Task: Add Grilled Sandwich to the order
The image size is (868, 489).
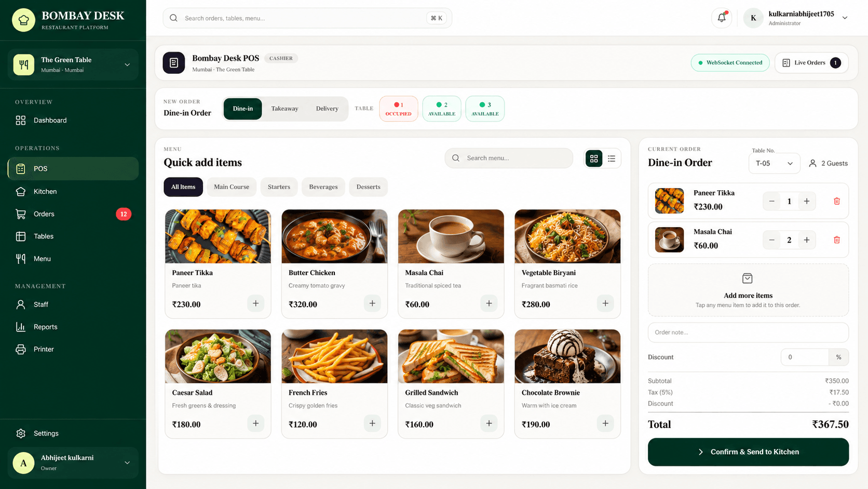Action: [x=489, y=424]
